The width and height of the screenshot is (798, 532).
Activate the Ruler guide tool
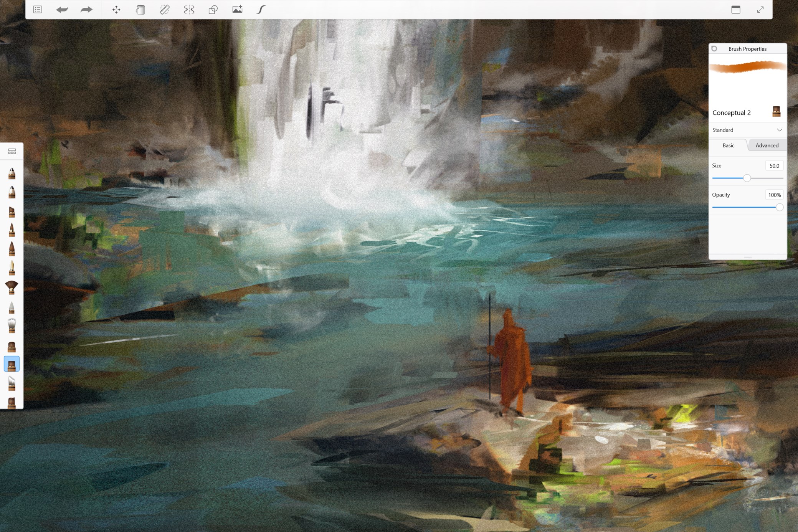pos(165,10)
